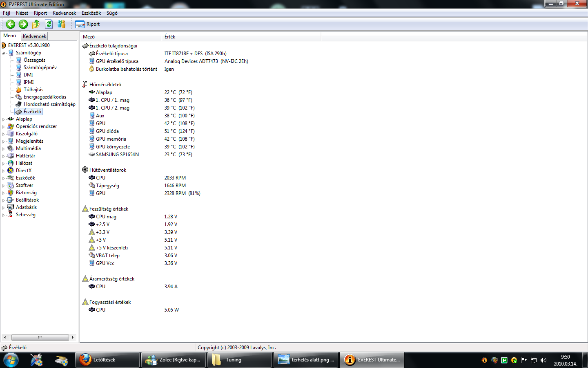Go forward with the green right arrow

tap(23, 24)
